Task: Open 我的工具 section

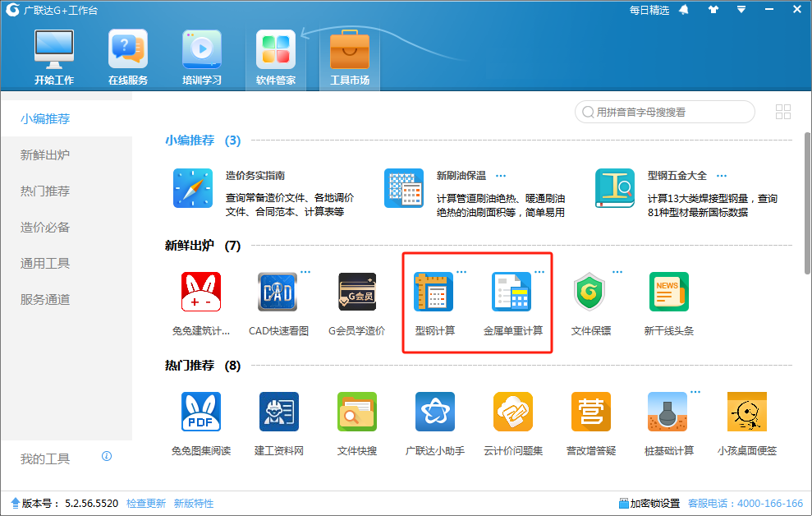Action: tap(45, 458)
